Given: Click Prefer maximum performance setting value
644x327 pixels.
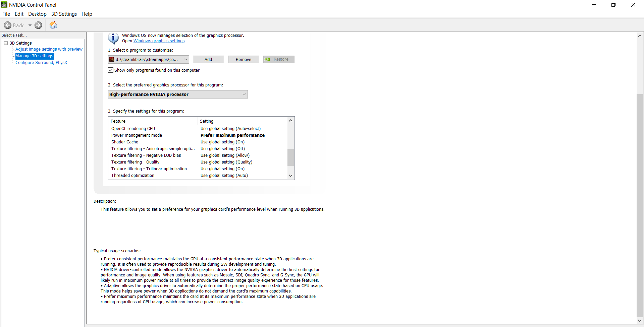Looking at the screenshot, I should coord(232,135).
